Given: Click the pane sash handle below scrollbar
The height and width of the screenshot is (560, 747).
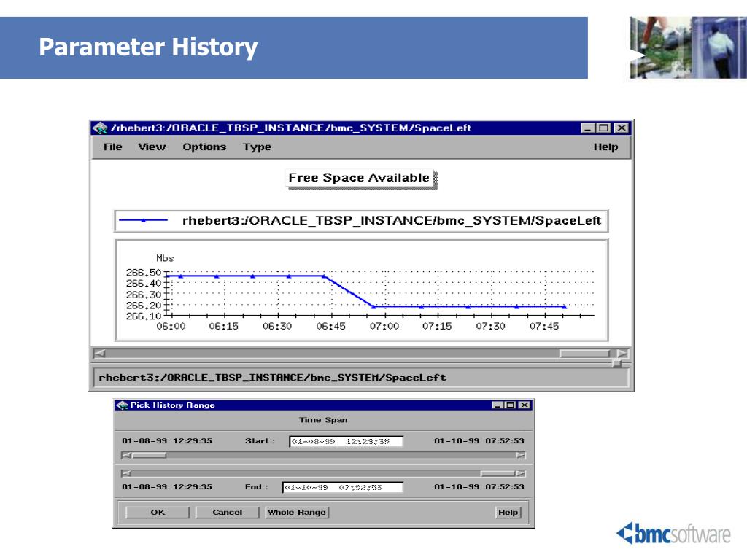Looking at the screenshot, I should coord(617,363).
